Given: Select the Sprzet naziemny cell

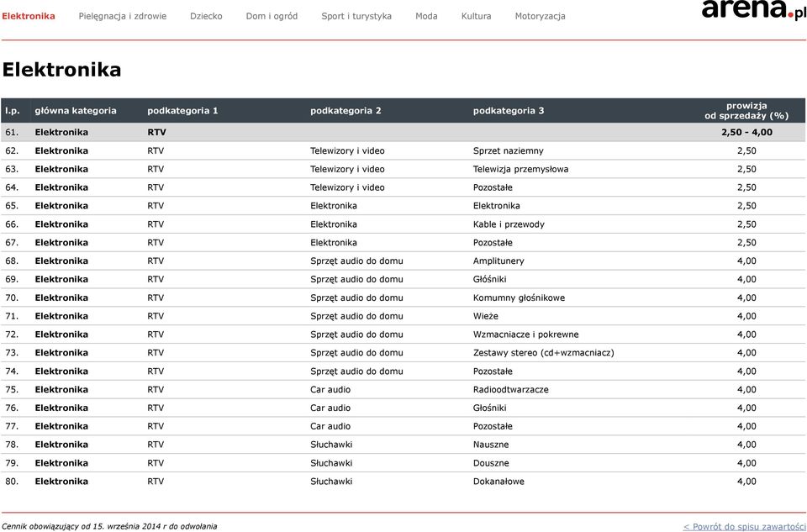Looking at the screenshot, I should pos(508,150).
